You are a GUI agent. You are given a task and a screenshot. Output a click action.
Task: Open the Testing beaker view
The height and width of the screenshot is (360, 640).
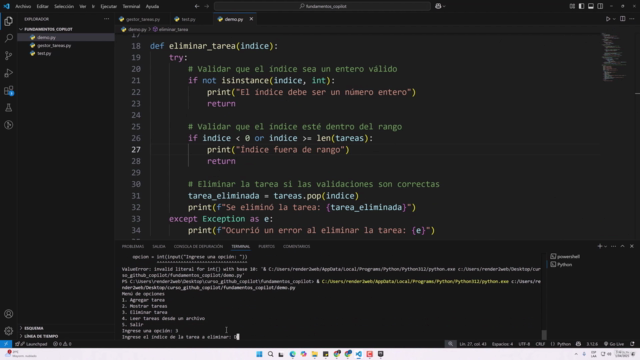pos(8,108)
